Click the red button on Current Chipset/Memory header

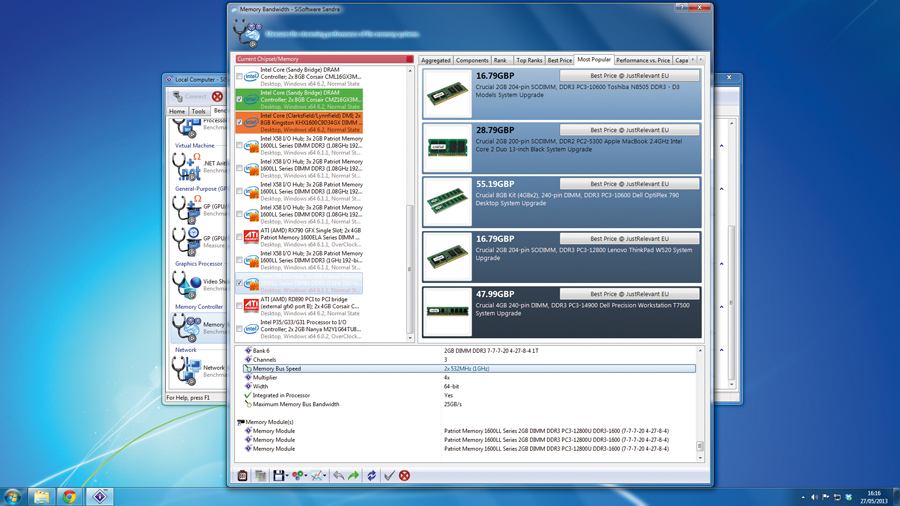[409, 59]
